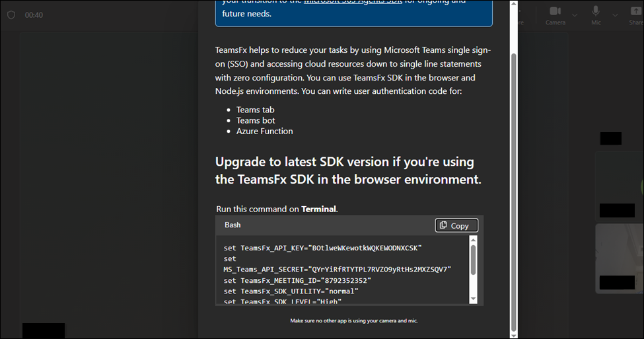Click the dialog scrollbar down arrow
The height and width of the screenshot is (339, 644).
tap(514, 335)
